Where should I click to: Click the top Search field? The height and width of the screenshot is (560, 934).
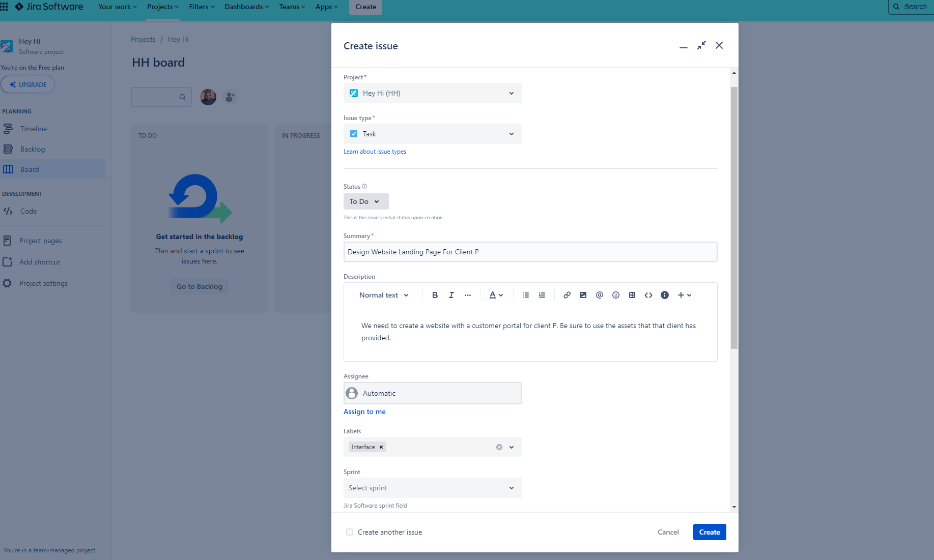[x=911, y=7]
